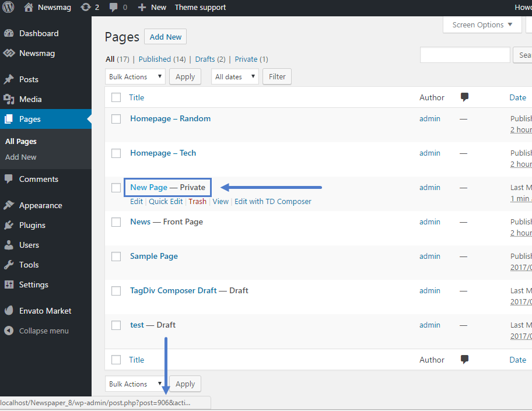Screen dimensions: 532x411
Task: Click the Comments bubble icon in sidebar
Action: [x=9, y=179]
